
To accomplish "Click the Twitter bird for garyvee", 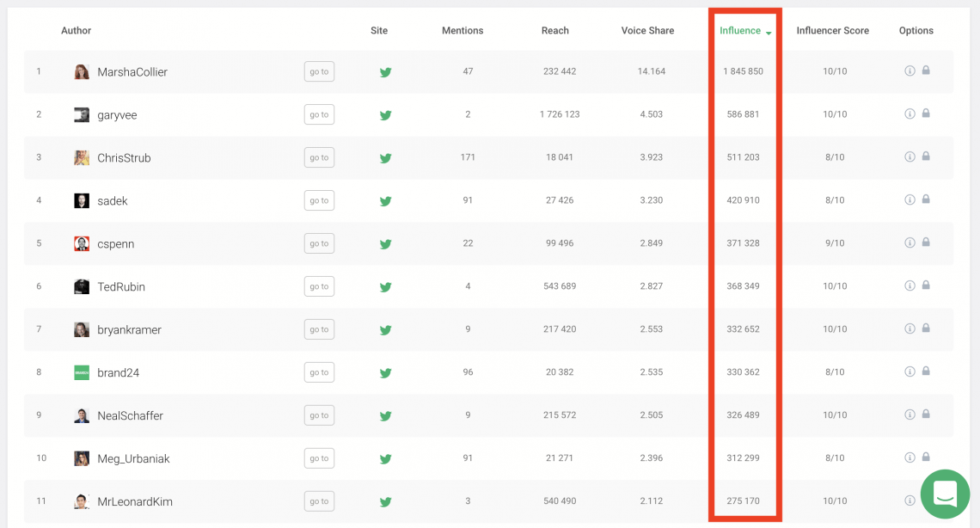I will (x=386, y=115).
